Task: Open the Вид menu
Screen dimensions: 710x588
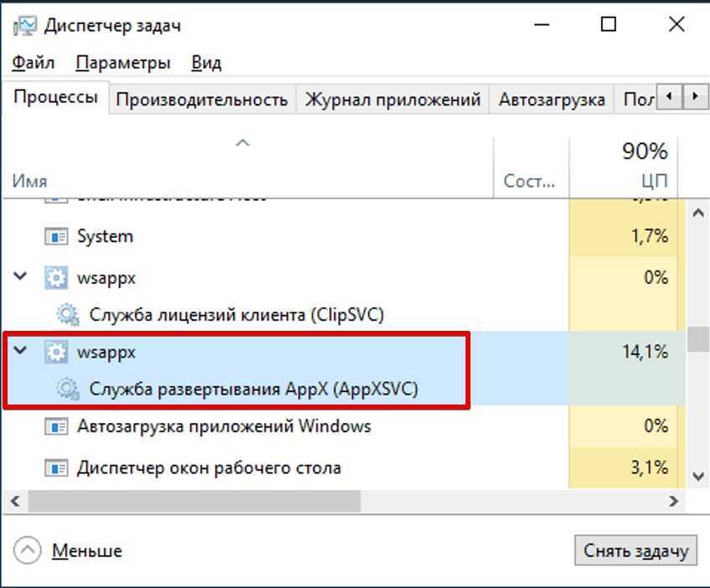Action: (206, 63)
